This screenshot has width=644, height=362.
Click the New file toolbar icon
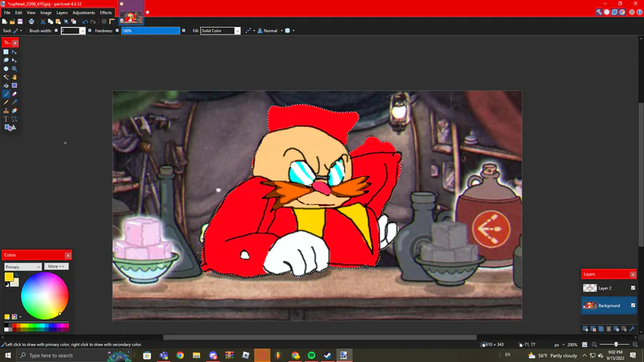(x=4, y=21)
